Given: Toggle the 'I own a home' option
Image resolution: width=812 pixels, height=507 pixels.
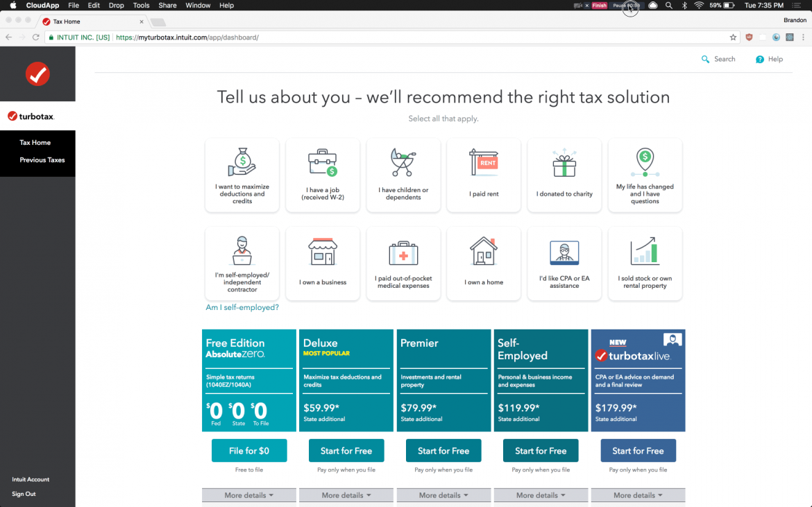Looking at the screenshot, I should point(484,263).
